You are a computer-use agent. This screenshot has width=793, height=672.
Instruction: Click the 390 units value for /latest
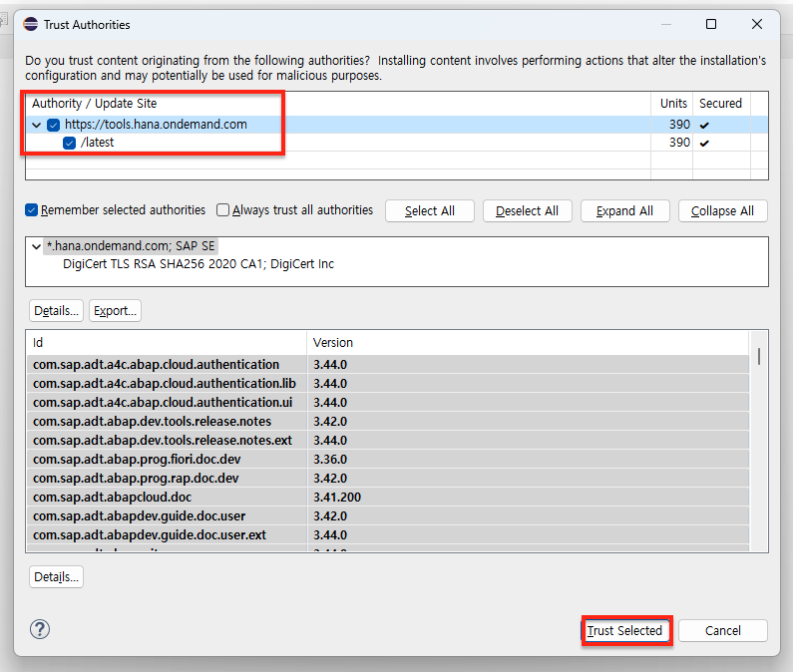tap(679, 143)
